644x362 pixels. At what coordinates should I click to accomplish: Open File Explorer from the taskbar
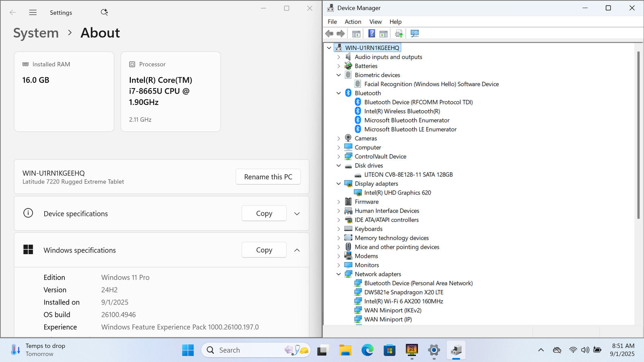pyautogui.click(x=345, y=350)
